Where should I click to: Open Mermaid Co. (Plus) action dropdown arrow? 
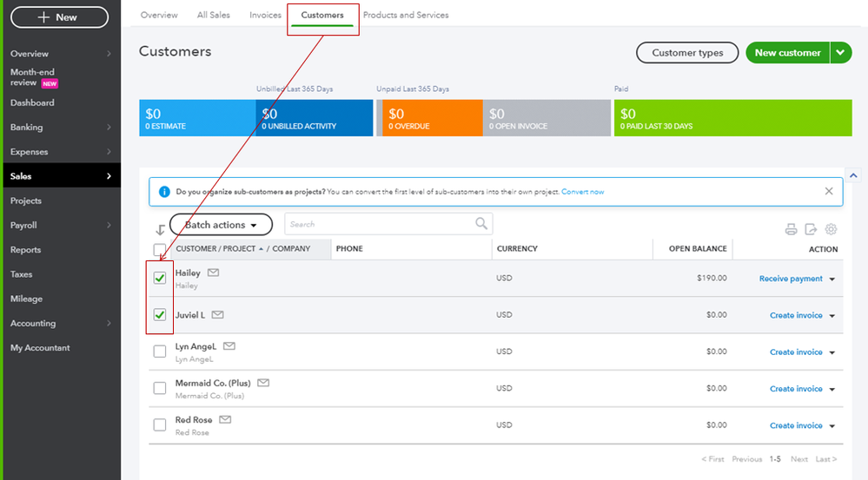click(832, 390)
